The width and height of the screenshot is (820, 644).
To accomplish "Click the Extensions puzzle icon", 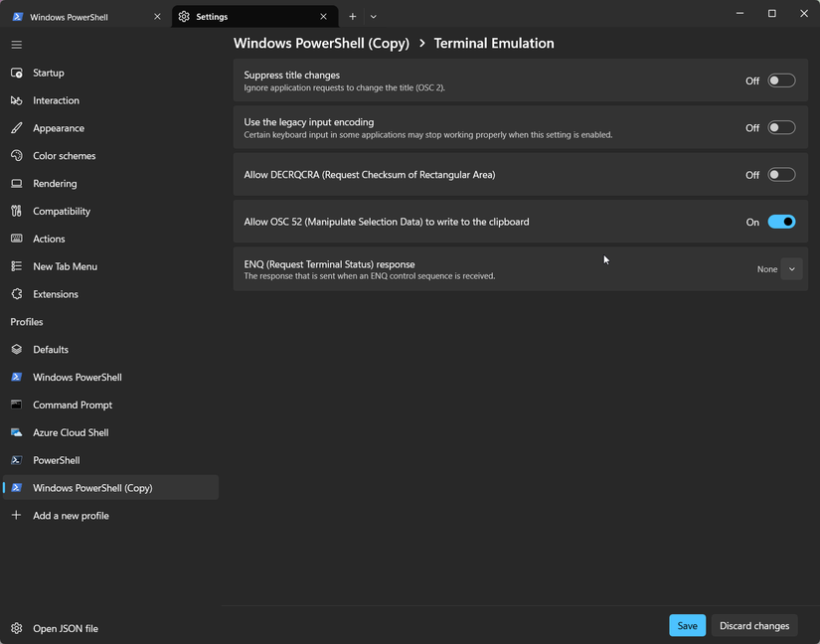I will tap(17, 294).
